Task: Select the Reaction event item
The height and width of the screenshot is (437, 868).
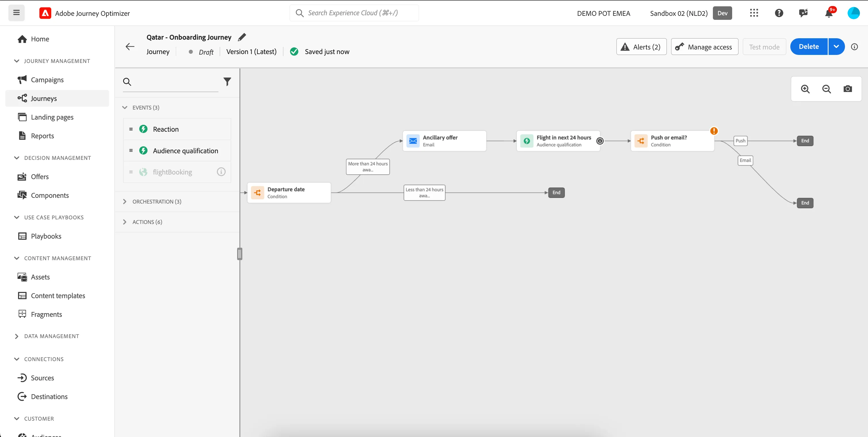Action: point(177,129)
